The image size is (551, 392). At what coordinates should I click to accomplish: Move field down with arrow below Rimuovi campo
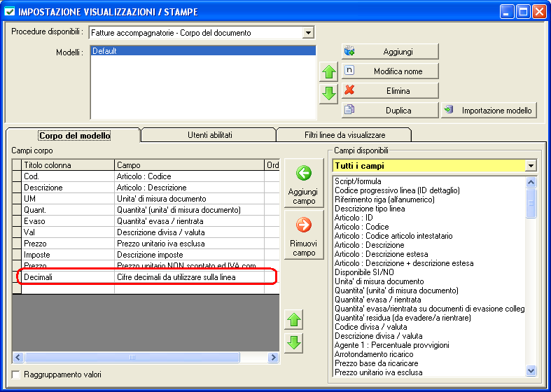(294, 343)
